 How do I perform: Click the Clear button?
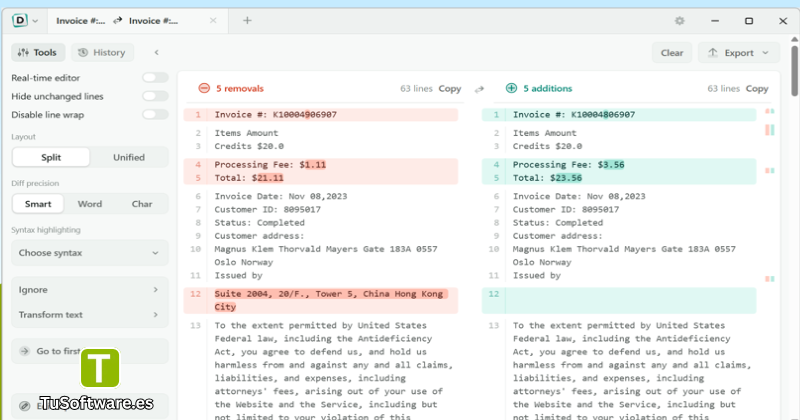point(672,53)
